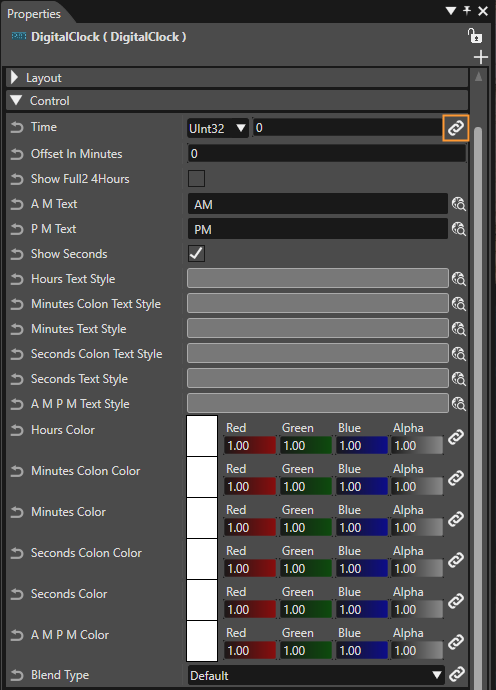Click the binding link icon for Time

pos(456,128)
